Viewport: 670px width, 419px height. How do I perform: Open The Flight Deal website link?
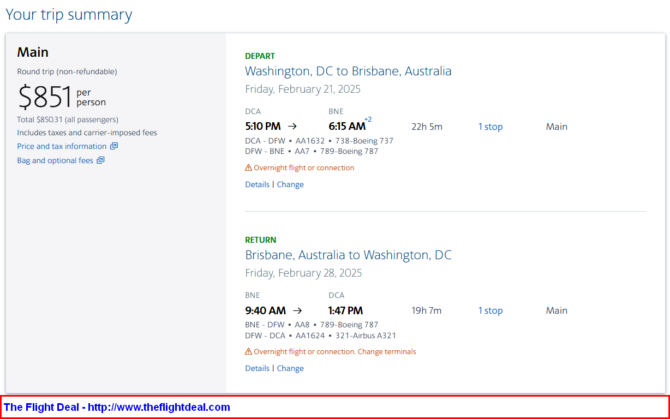(117, 407)
